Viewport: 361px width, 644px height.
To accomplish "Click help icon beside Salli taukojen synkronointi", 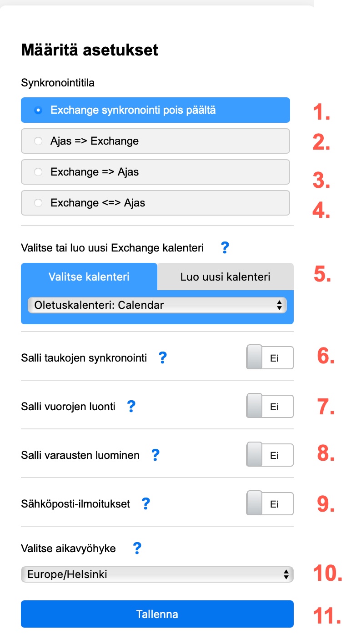I will pos(162,358).
